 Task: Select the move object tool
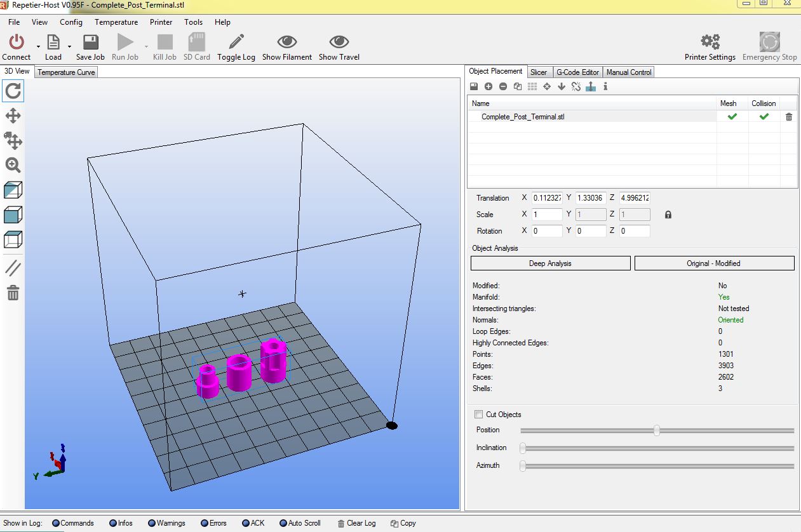click(13, 140)
